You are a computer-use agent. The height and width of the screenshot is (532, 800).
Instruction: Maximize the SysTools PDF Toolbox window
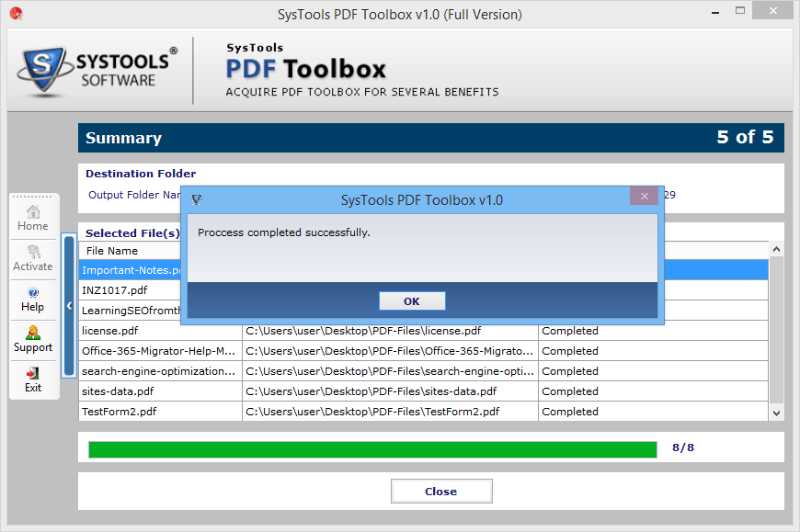click(x=740, y=11)
